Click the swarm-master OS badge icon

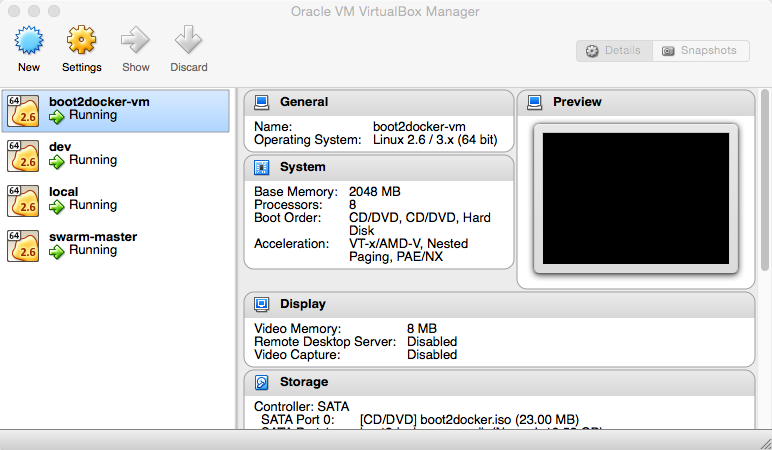tap(24, 245)
